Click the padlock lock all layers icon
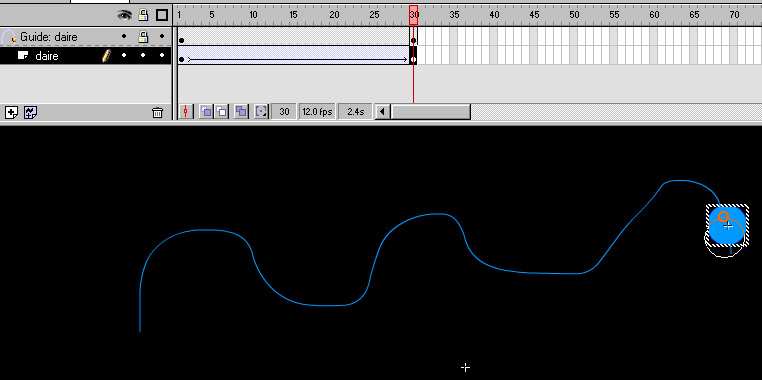 (x=143, y=15)
